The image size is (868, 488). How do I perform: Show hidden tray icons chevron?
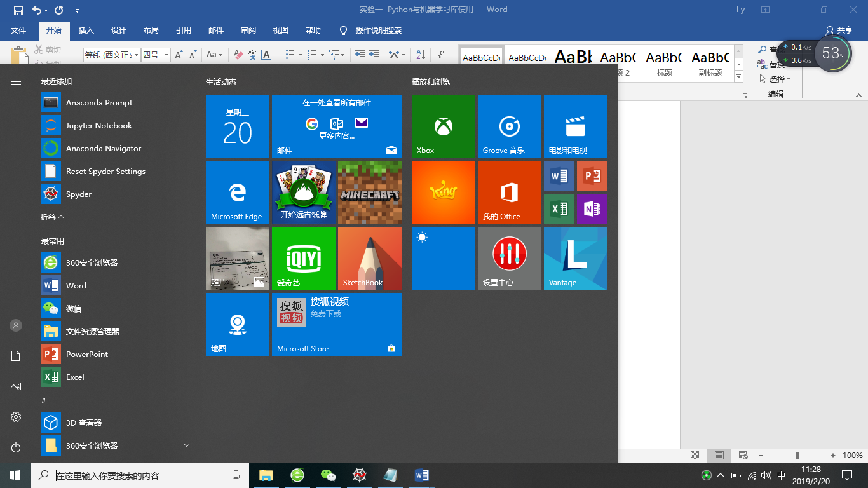(x=721, y=475)
